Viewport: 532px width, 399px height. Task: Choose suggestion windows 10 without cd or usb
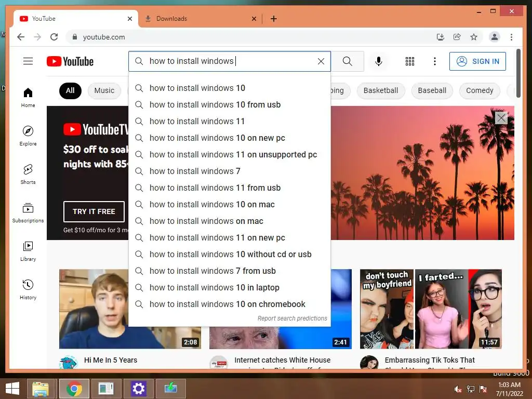(x=230, y=255)
